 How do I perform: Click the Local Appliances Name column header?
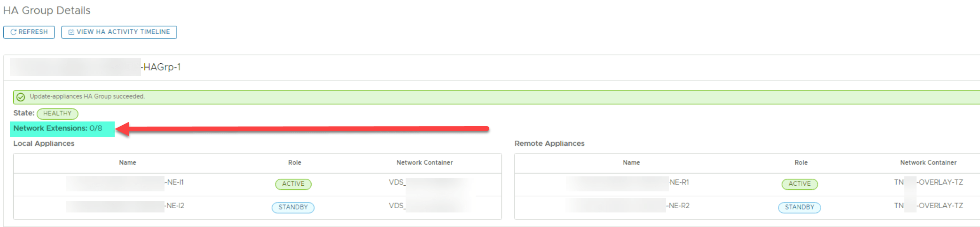point(127,163)
